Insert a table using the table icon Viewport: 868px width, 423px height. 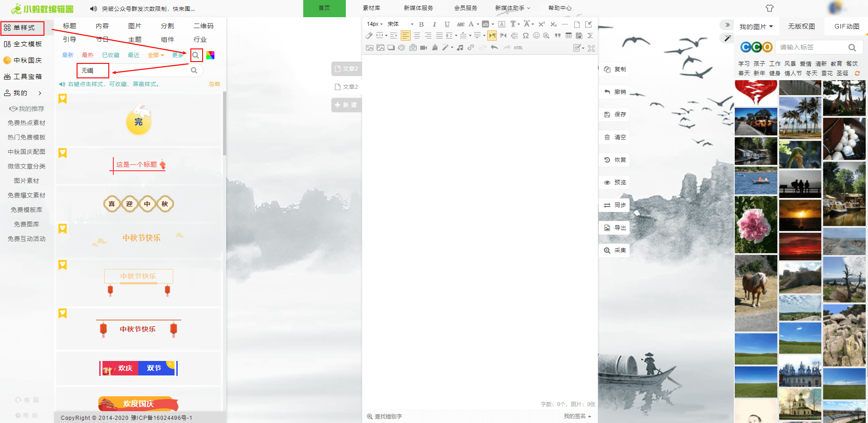(568, 35)
